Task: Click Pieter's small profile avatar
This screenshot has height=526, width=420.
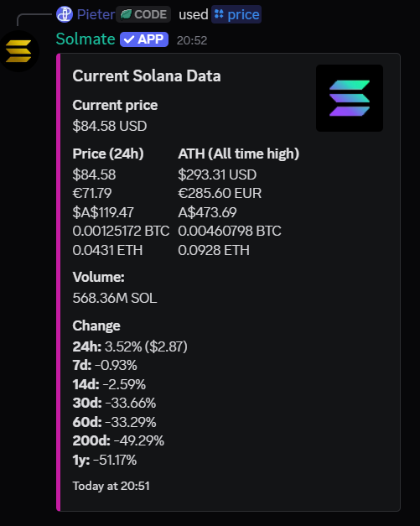Action: point(65,14)
